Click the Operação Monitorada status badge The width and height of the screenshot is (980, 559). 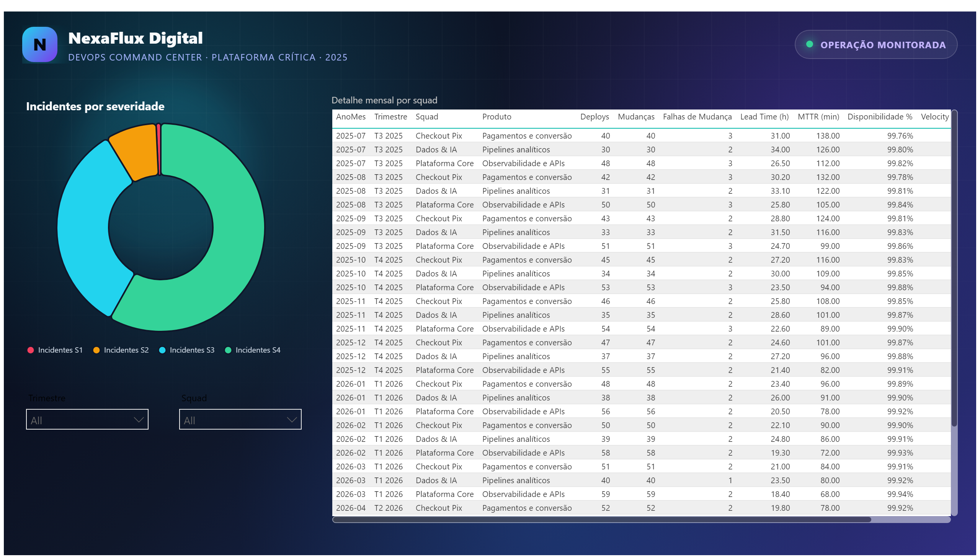(x=875, y=44)
